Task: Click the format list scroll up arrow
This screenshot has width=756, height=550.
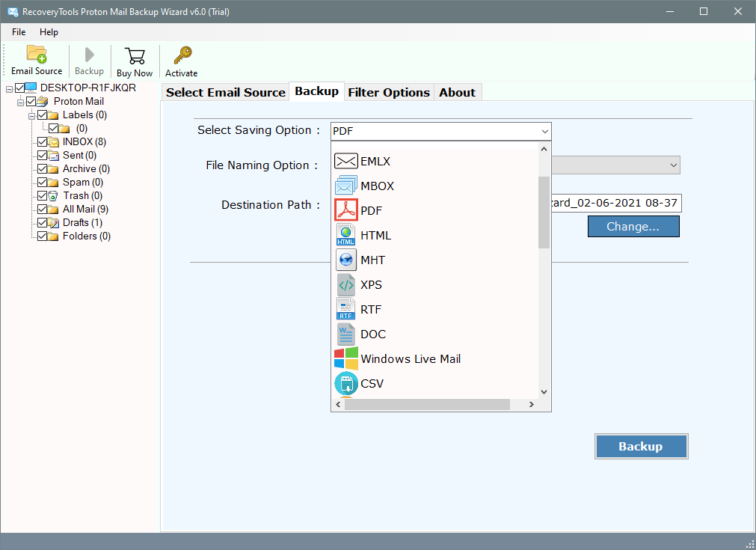Action: 544,149
